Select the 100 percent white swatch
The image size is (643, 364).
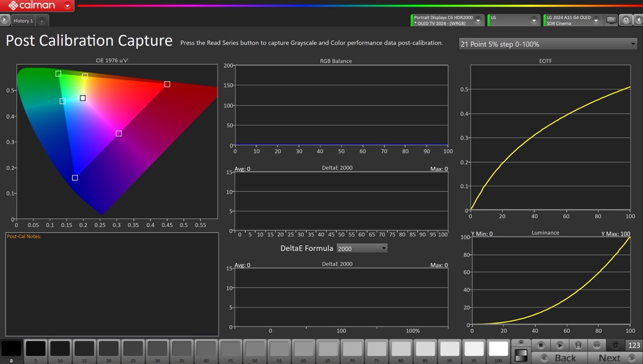coord(498,350)
